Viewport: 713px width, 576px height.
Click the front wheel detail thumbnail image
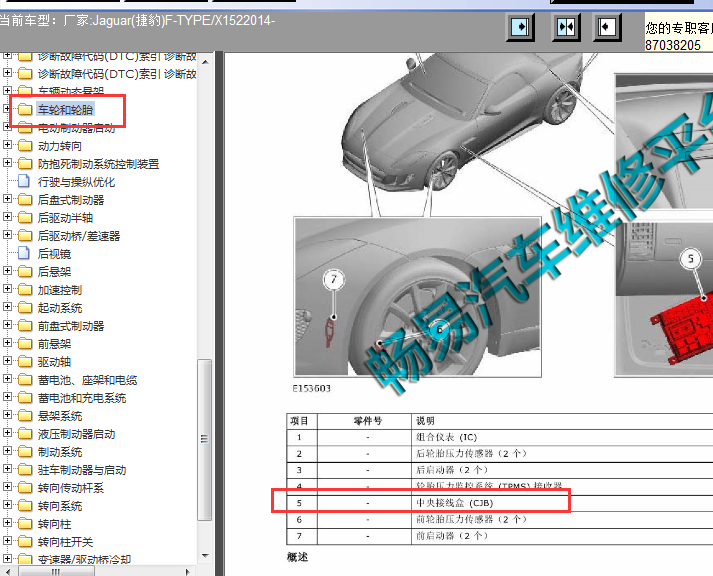coord(417,297)
